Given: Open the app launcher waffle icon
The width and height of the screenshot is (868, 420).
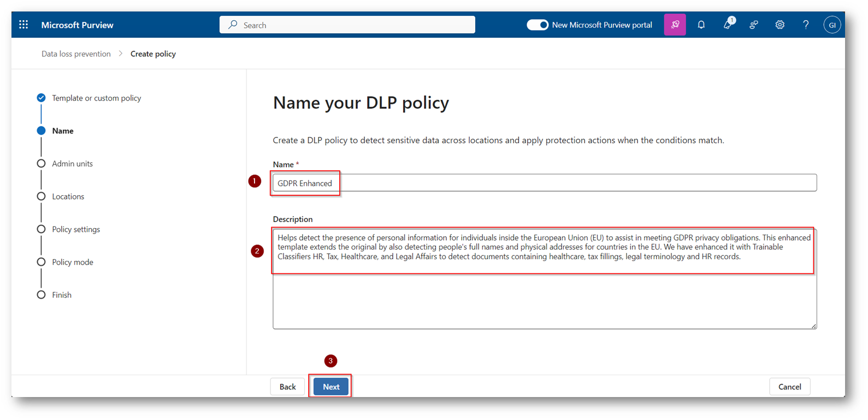Looking at the screenshot, I should pyautogui.click(x=23, y=25).
